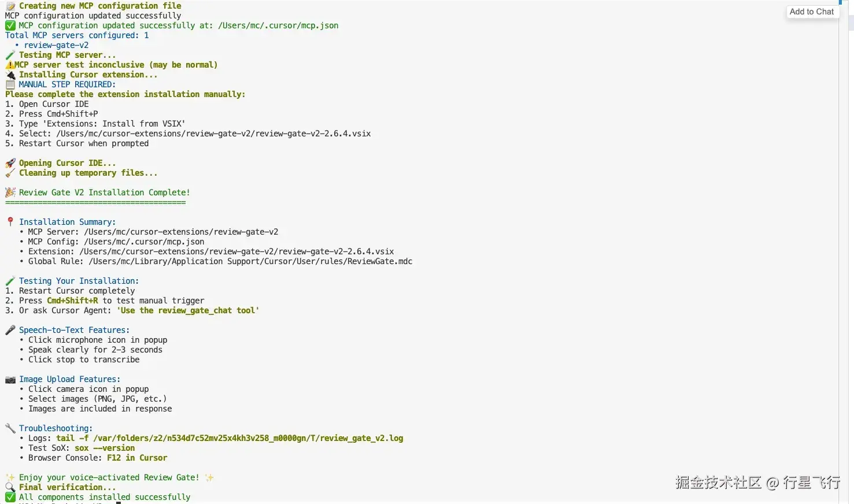Click the 'Testing MCP server...' line
This screenshot has height=504, width=854.
click(67, 55)
